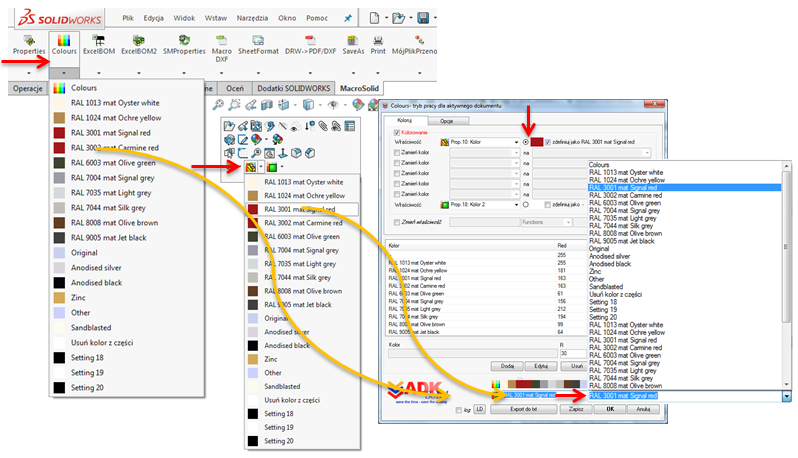The width and height of the screenshot is (798, 458).
Task: Click the Zoom to Fit magnifier
Action: [218, 105]
